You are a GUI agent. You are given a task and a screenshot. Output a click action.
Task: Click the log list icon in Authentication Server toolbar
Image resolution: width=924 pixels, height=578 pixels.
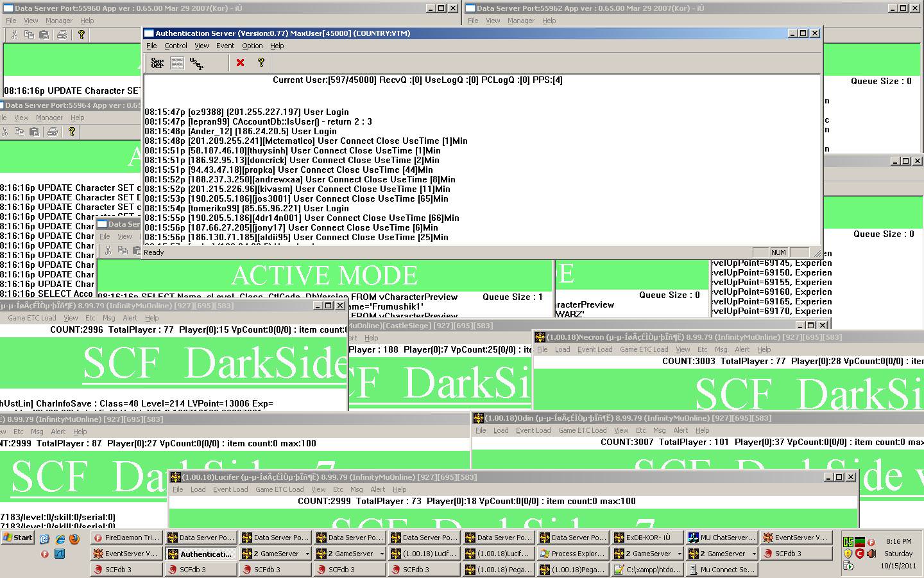(177, 63)
